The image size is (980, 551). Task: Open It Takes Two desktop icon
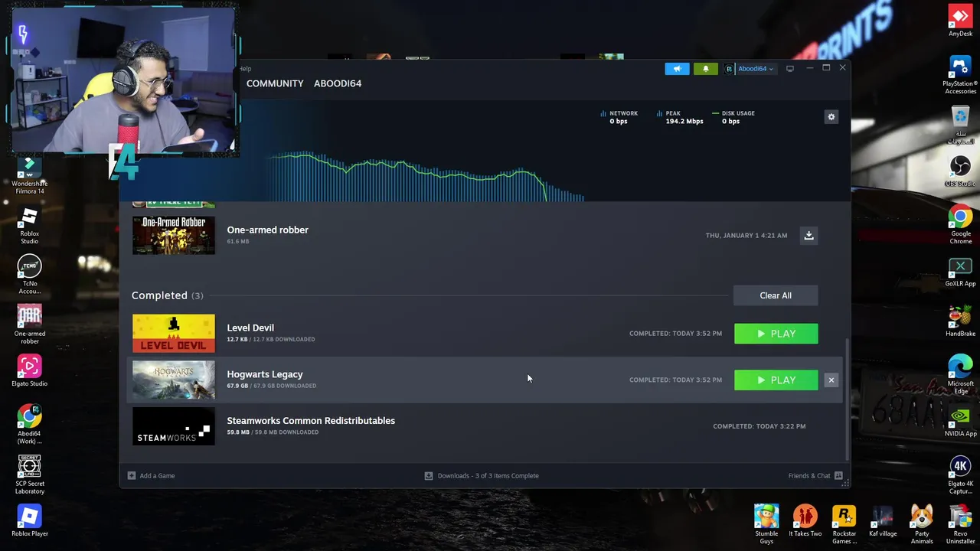805,521
